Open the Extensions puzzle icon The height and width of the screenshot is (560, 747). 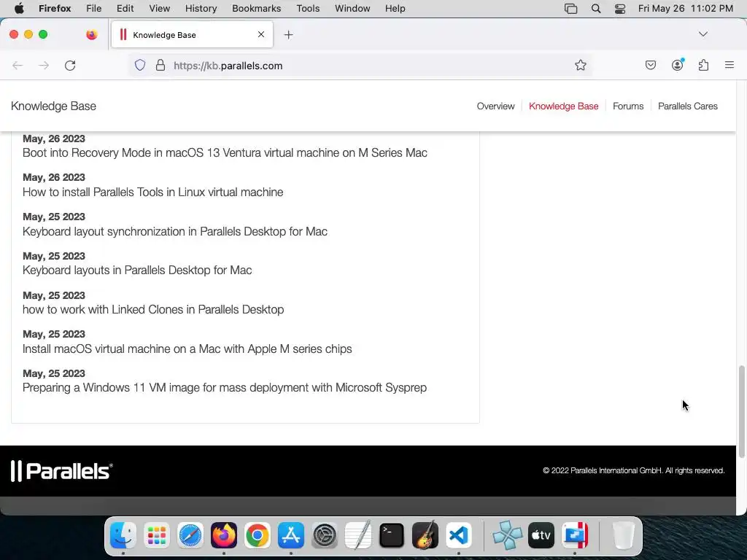point(703,65)
